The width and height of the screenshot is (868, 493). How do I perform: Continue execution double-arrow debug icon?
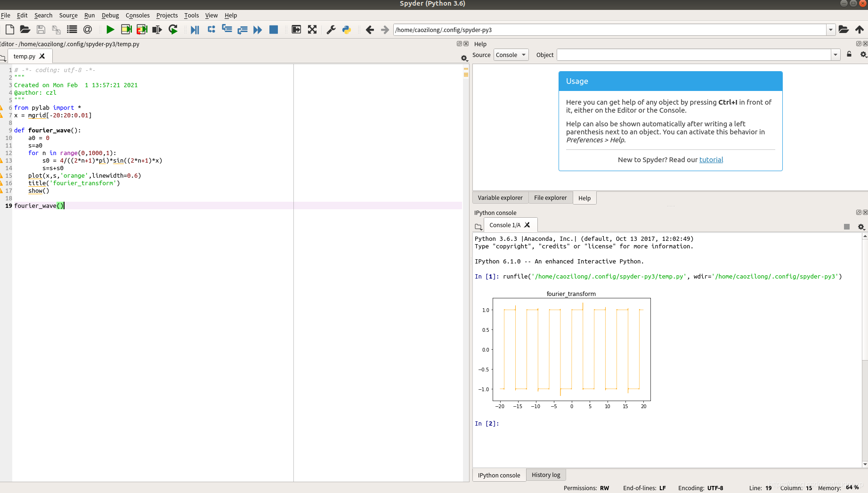pyautogui.click(x=258, y=30)
